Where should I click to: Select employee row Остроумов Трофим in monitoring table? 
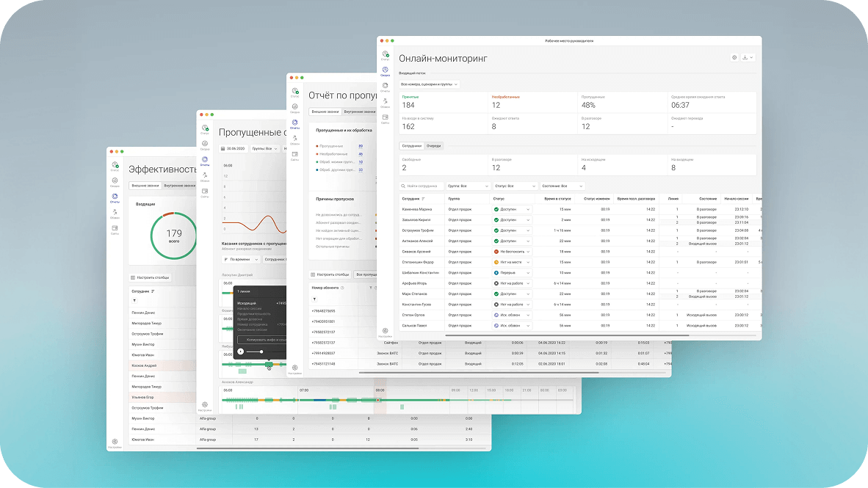(580, 230)
